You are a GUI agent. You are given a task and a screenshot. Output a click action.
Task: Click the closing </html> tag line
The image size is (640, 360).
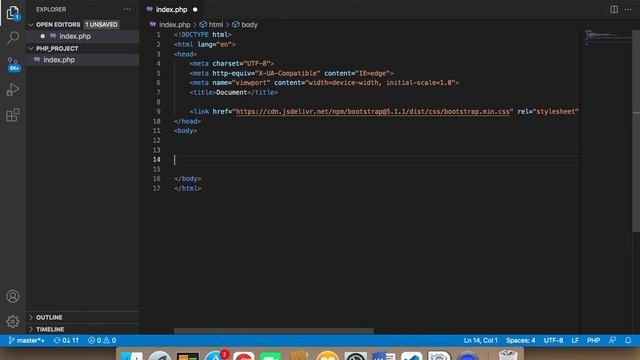(188, 188)
